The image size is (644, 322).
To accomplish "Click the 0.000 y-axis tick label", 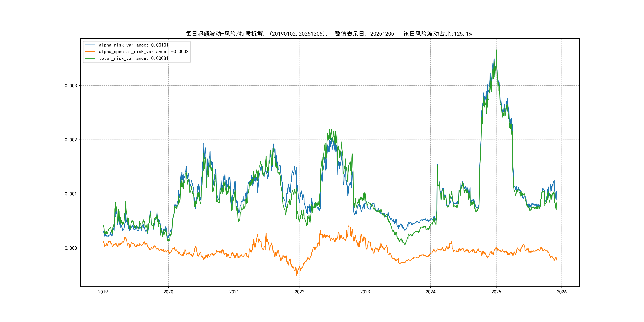I will click(71, 248).
